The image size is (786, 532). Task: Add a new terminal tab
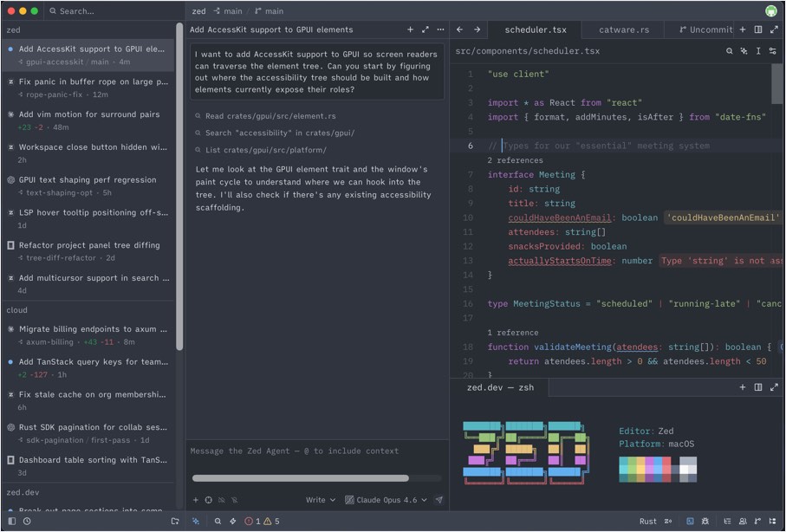click(743, 387)
